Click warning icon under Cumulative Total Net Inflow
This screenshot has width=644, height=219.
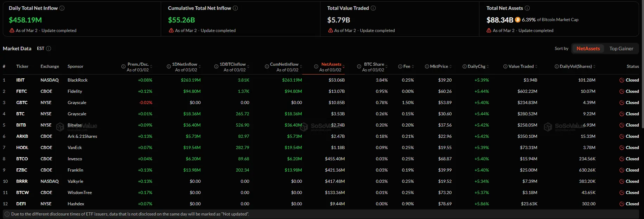pos(171,31)
